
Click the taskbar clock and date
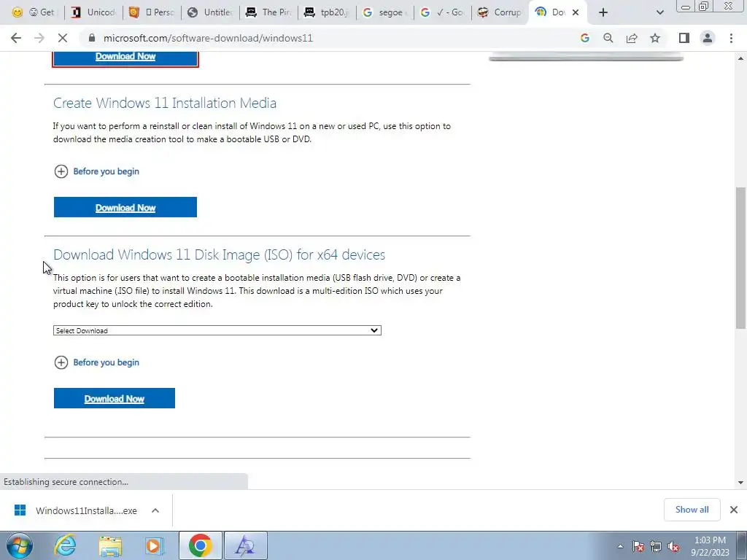click(710, 546)
